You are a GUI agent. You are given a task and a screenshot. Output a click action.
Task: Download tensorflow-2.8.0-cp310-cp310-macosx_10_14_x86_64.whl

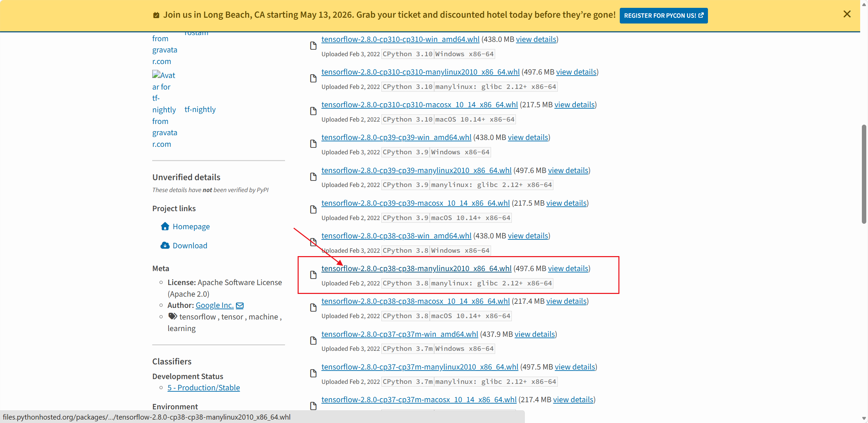(x=420, y=105)
